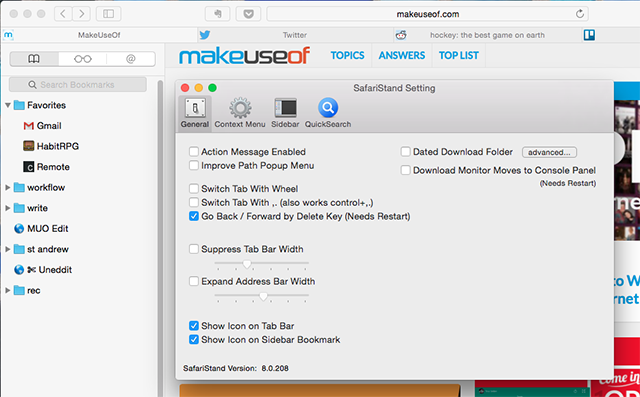The width and height of the screenshot is (640, 397).
Task: Enable Switch Tab With ,. checkbox
Action: click(194, 202)
